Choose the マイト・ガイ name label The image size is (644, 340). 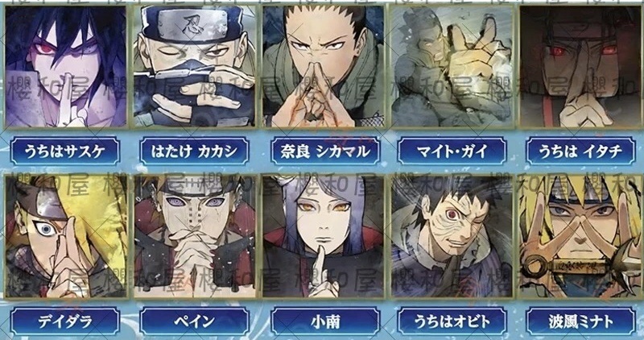[452, 151]
